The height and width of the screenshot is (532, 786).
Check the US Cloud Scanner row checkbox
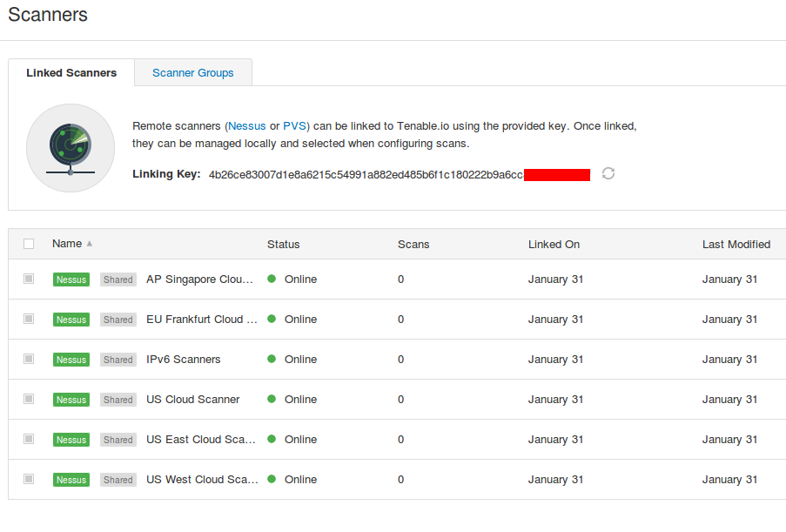tap(29, 399)
